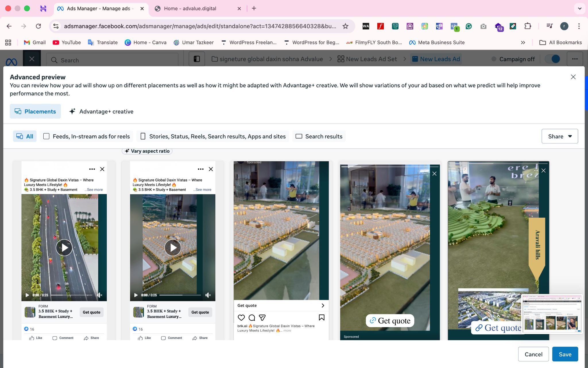This screenshot has height=368, width=588.
Task: Click the Instagram share paper-plane icon
Action: click(x=262, y=317)
